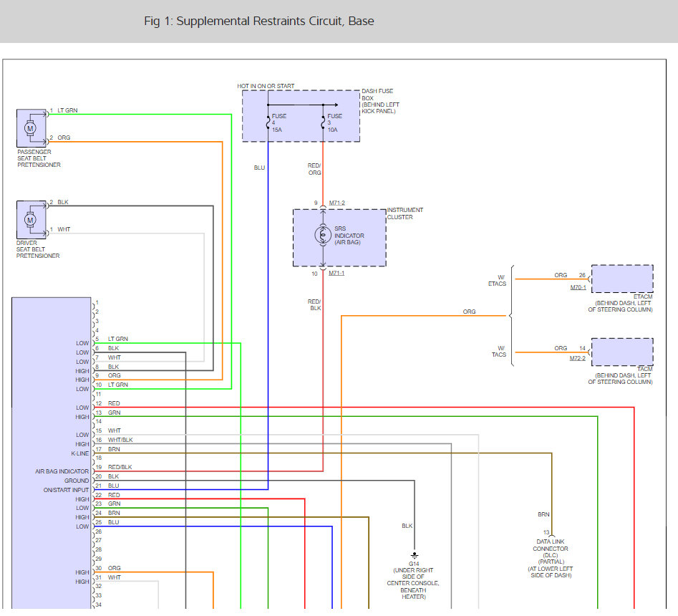
Task: Click the LT GRN label at pin 5
Action: 117,339
